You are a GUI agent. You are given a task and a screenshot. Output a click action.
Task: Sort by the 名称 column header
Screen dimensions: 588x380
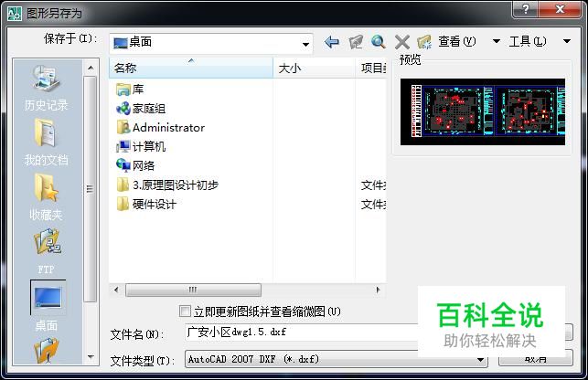click(x=191, y=68)
